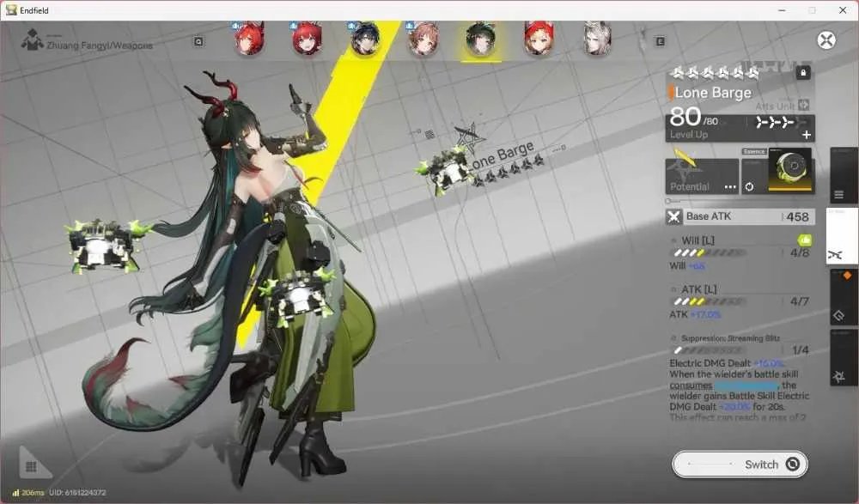Image resolution: width=859 pixels, height=504 pixels.
Task: Open the top sidebar tab with list icon
Action: tap(844, 176)
